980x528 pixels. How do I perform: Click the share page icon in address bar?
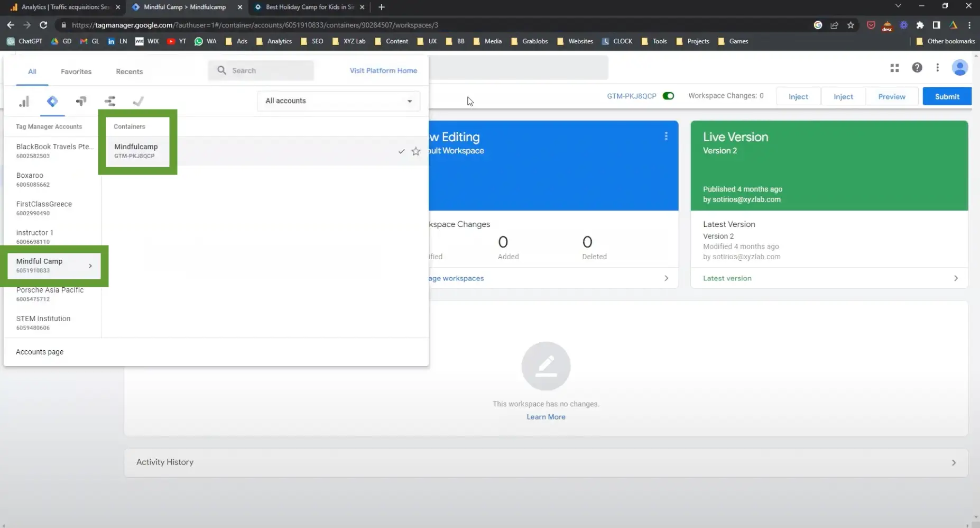834,25
